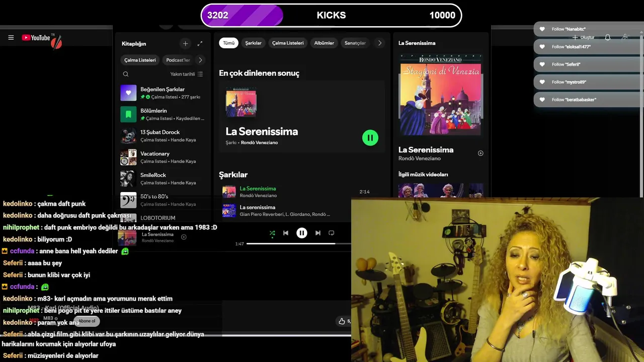Filter library by Podcast'ler chip
644x362 pixels.
pos(178,60)
